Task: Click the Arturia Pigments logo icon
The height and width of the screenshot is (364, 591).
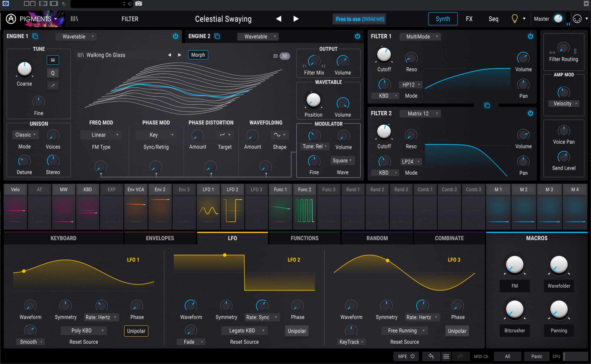Action: (11, 19)
